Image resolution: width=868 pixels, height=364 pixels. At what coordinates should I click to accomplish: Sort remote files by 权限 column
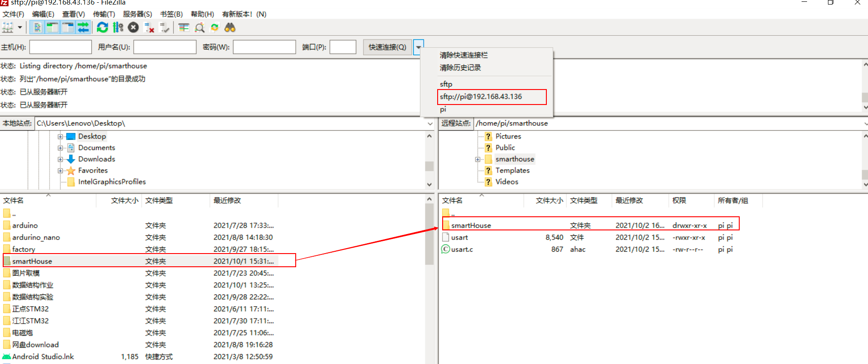(x=691, y=200)
